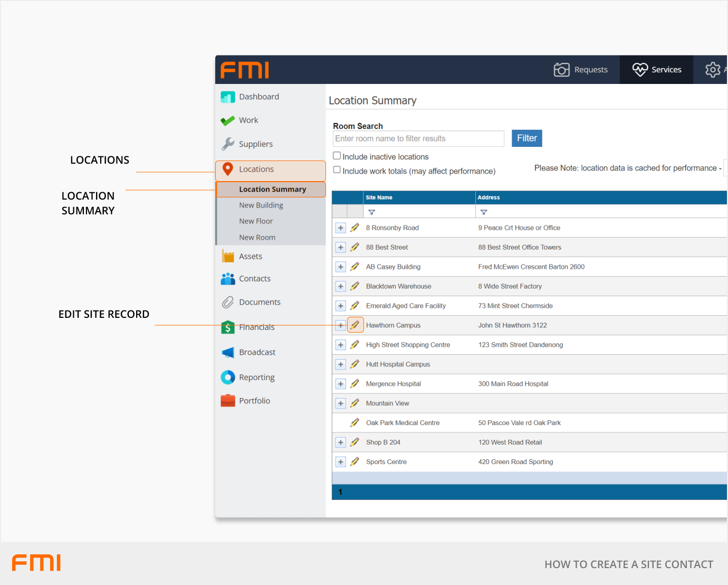Toggle Include work totals checkbox

click(337, 170)
